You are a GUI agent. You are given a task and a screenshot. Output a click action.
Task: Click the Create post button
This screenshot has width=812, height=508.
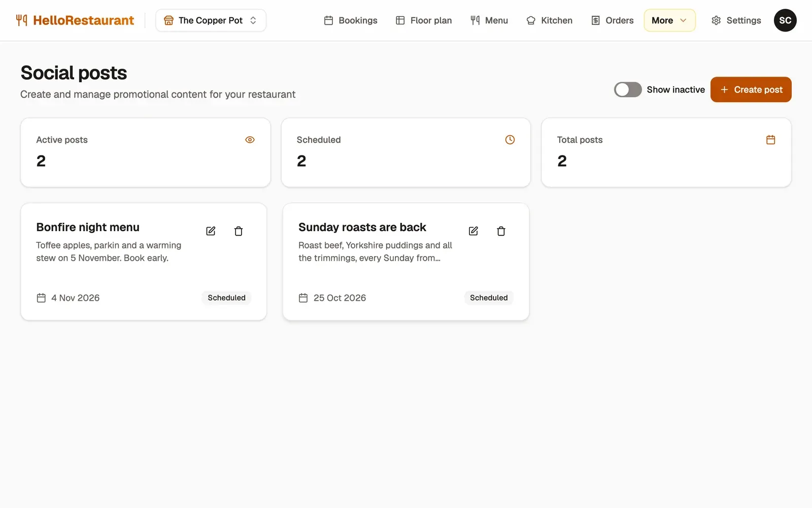(751, 89)
